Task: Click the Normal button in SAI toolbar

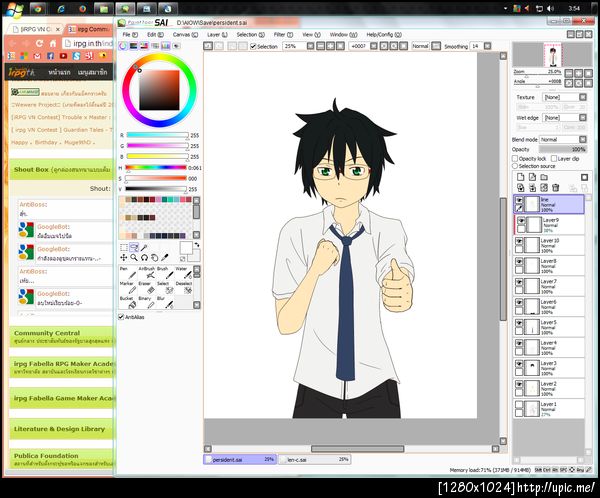Action: [420, 46]
